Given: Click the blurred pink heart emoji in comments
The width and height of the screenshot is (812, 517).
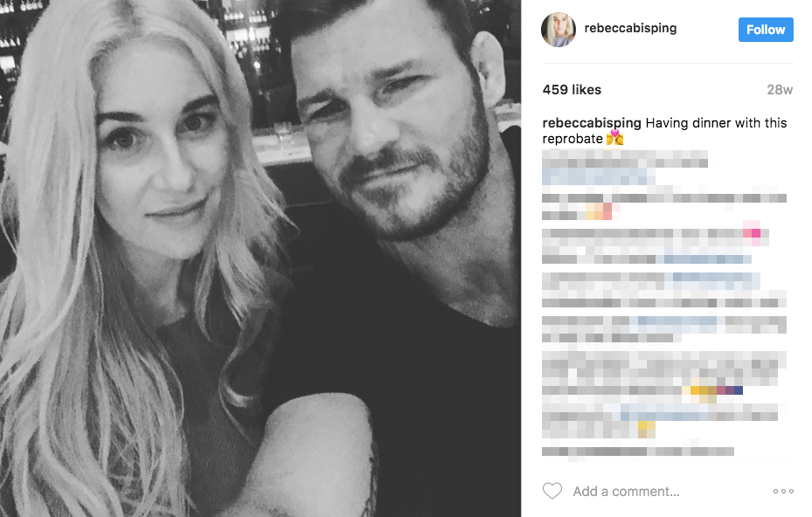Looking at the screenshot, I should 752,233.
